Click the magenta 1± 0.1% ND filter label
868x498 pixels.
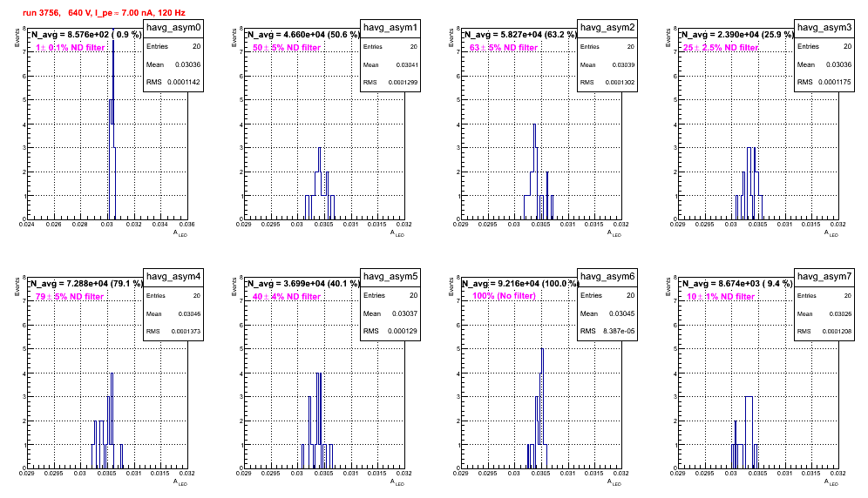click(x=71, y=48)
